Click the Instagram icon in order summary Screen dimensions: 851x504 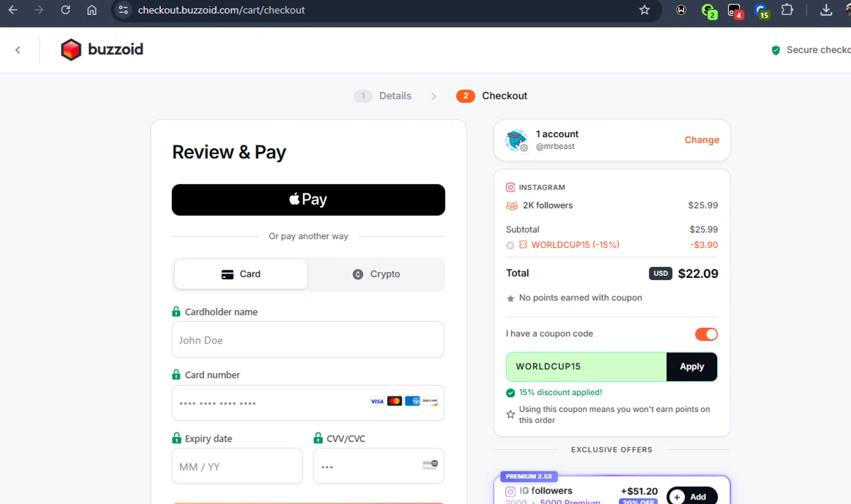[x=511, y=187]
